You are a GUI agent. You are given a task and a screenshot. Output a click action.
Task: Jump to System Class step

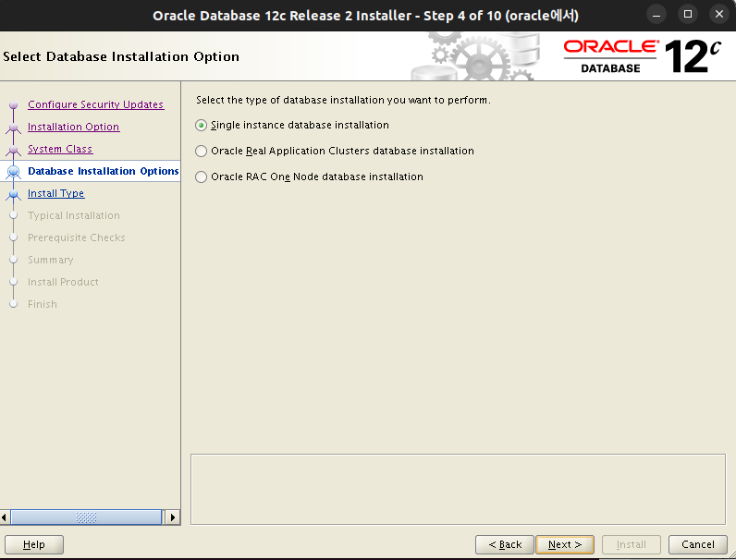tap(60, 149)
